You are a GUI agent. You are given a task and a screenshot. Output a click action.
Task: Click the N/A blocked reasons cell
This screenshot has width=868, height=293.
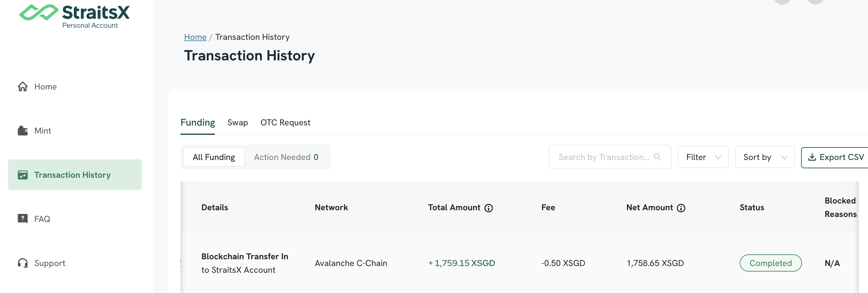(x=832, y=263)
